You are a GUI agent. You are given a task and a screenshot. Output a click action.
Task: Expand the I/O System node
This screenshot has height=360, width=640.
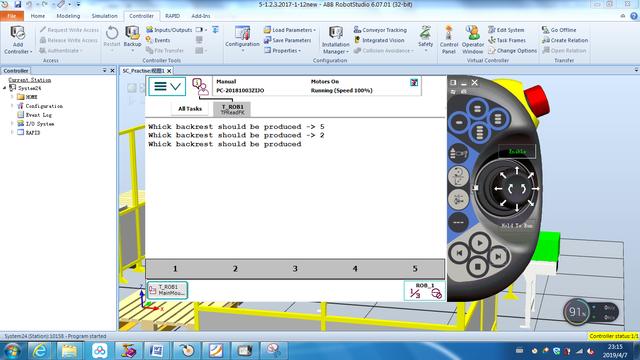coord(12,123)
